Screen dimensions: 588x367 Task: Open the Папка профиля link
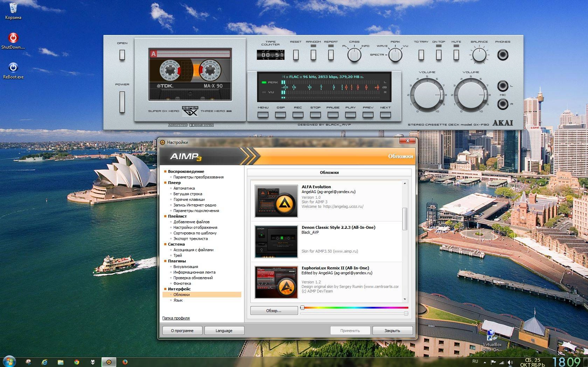pos(176,318)
